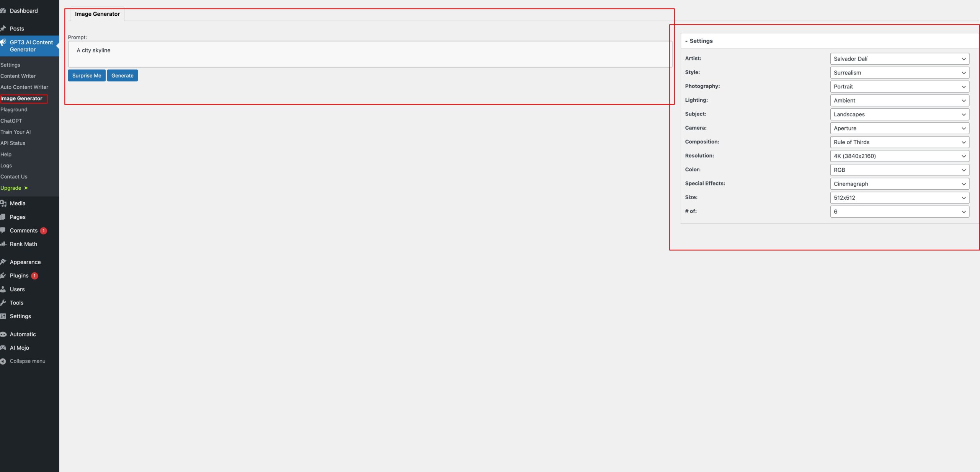Screen dimensions: 980x472
Task: Expand the Style dropdown set to Surrealism
Action: (x=899, y=73)
